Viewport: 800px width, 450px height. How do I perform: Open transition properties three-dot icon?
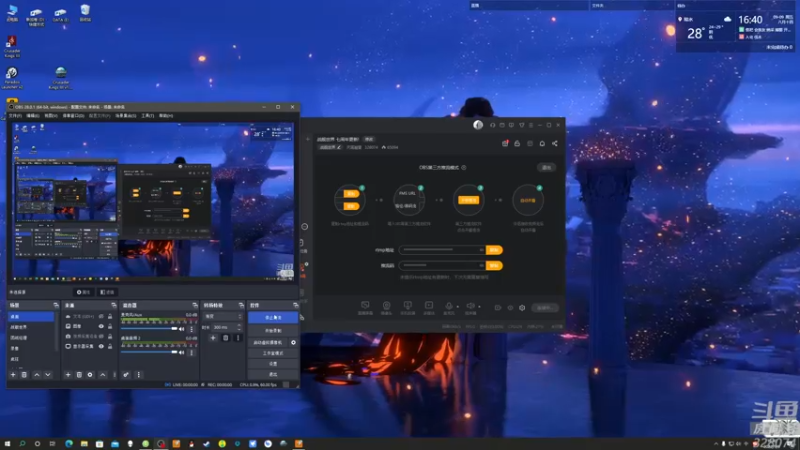[238, 338]
